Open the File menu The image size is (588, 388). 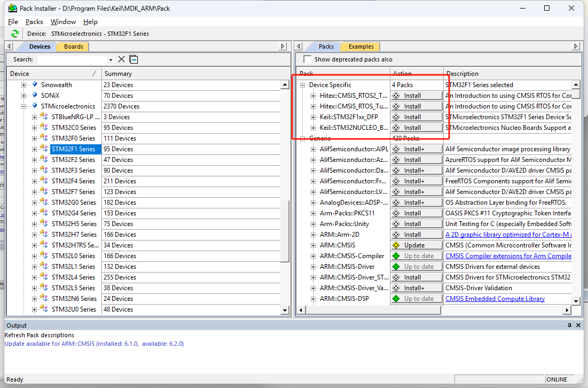click(13, 22)
